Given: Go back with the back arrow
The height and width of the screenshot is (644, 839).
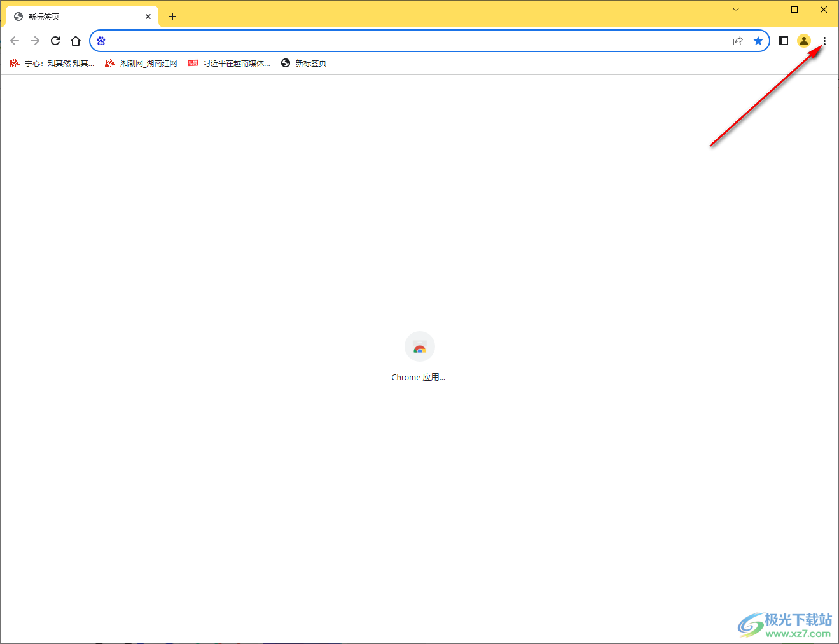Looking at the screenshot, I should (15, 41).
